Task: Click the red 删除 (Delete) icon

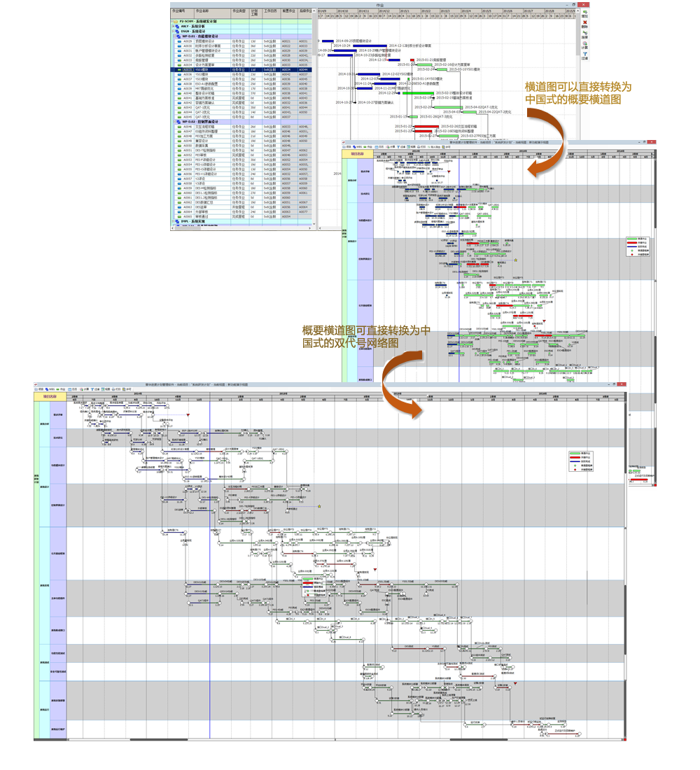Action: (x=584, y=24)
